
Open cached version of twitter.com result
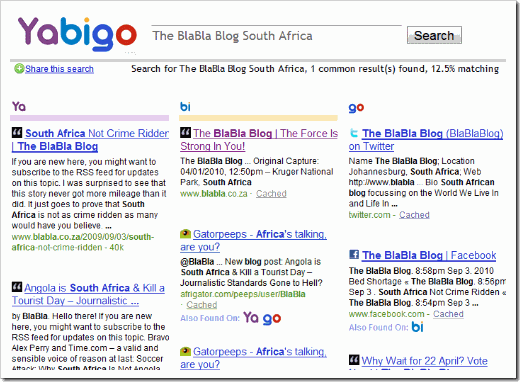coord(414,215)
